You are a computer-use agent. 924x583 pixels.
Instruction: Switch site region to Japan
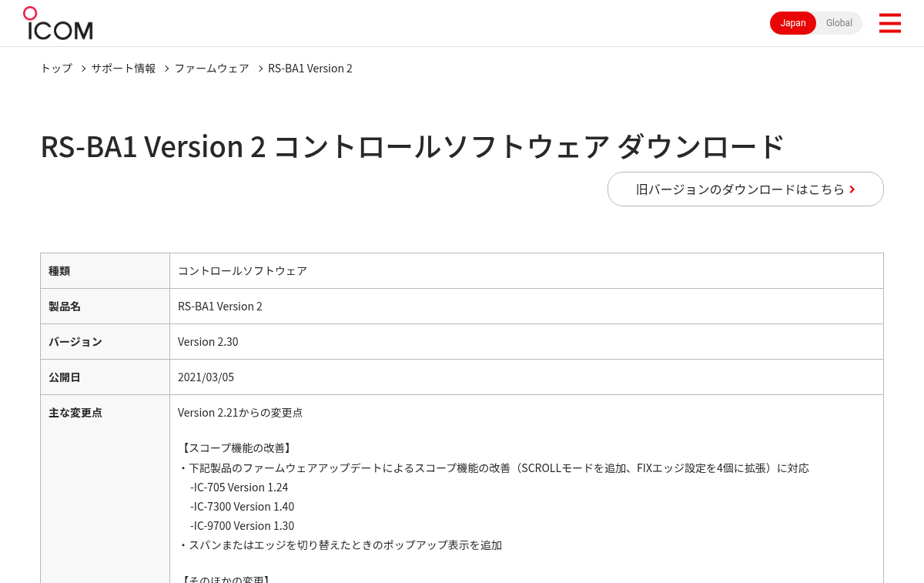pos(793,23)
